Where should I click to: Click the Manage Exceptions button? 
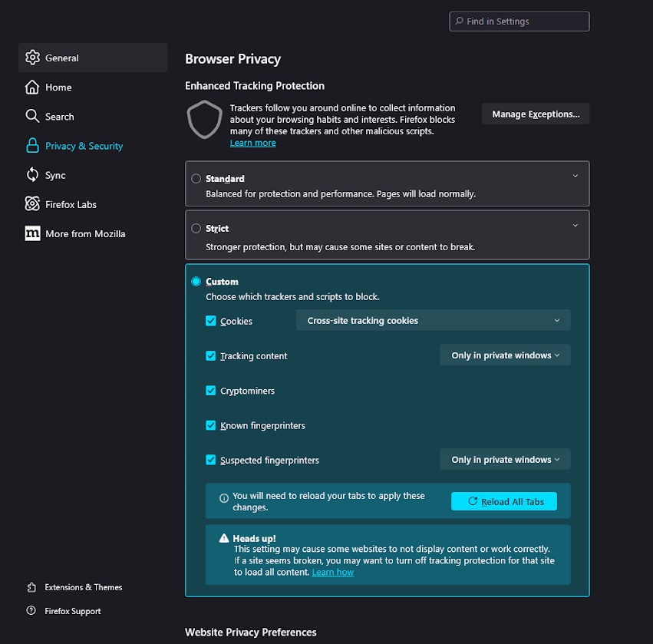pyautogui.click(x=536, y=114)
